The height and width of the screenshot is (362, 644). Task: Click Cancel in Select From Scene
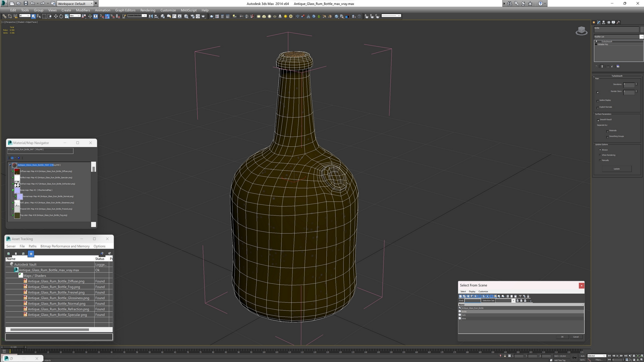576,337
